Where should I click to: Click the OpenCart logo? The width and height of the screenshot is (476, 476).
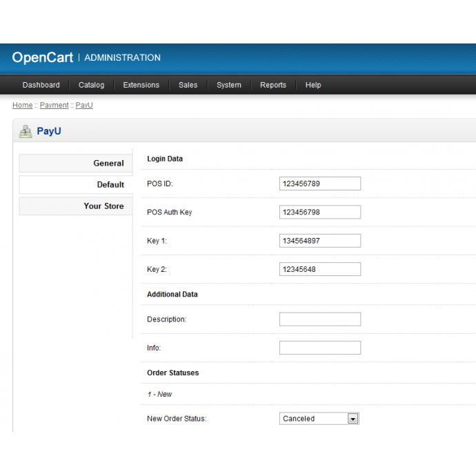coord(43,57)
